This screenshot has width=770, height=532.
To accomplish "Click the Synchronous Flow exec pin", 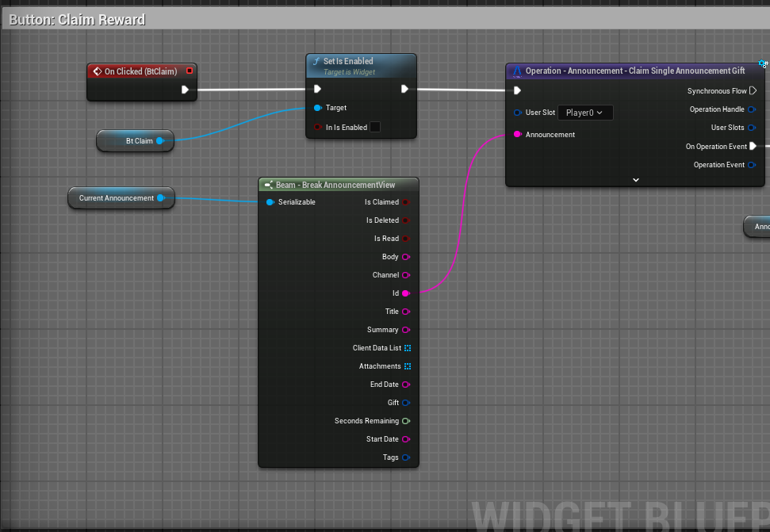I will pos(753,91).
